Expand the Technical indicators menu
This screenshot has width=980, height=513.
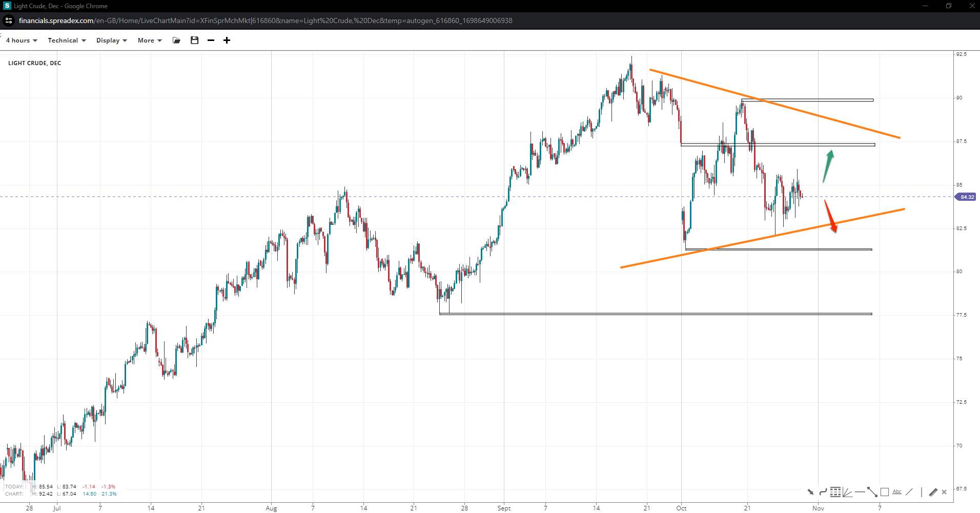[67, 40]
